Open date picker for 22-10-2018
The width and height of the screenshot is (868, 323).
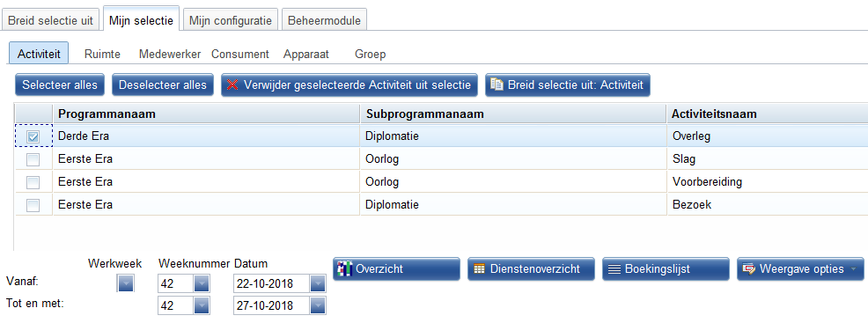click(x=318, y=284)
